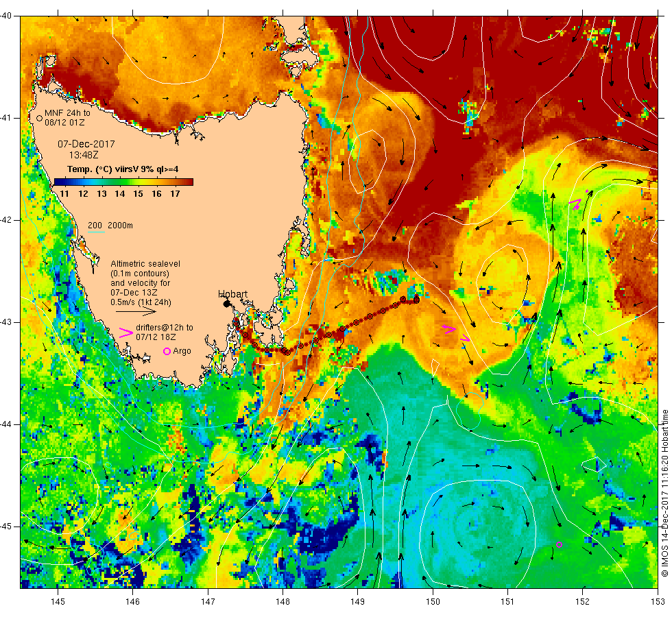Click the MNF open circle legend marker
The height and width of the screenshot is (617, 672).
point(40,118)
